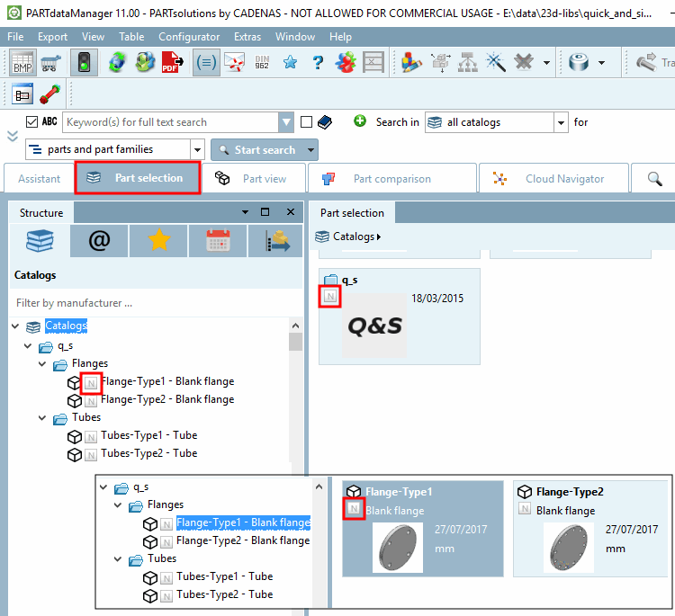Screen dimensions: 675x616
Task: Click the magic wand toolbar icon
Action: 496,63
